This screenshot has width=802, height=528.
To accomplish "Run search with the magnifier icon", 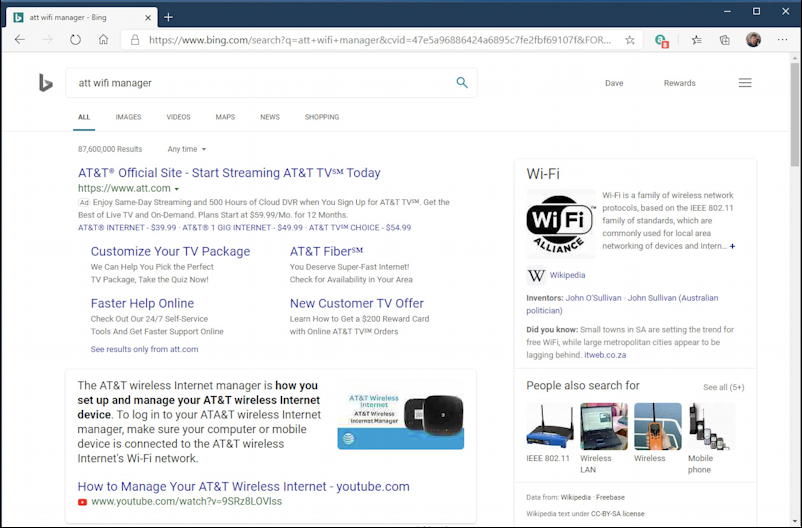I will 462,82.
